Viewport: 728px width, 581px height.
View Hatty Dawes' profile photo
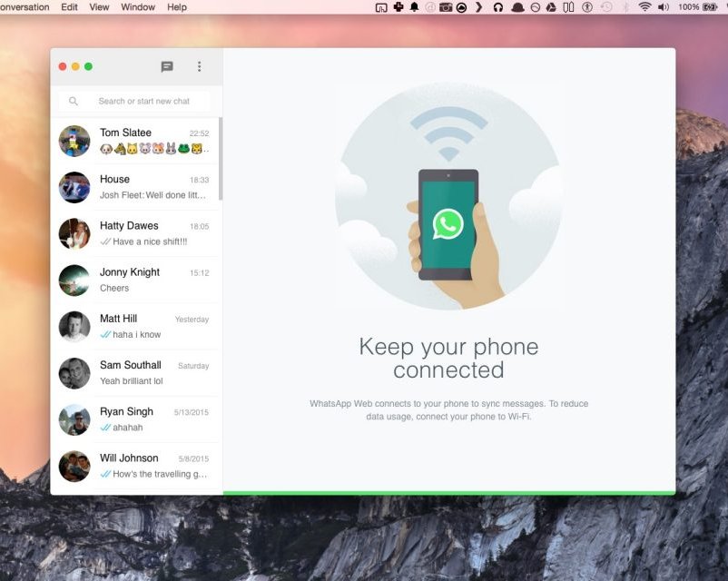(74, 233)
